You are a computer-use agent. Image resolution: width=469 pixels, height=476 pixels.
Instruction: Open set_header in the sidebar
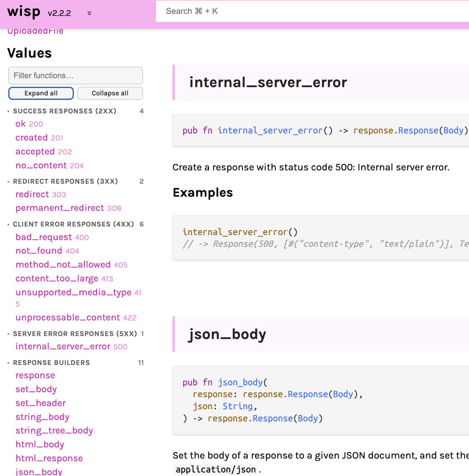coord(40,403)
